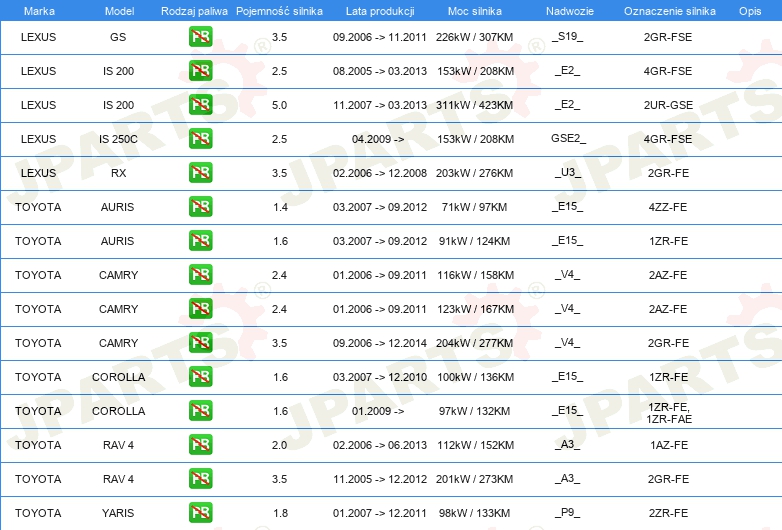Click body code _U3_
This screenshot has width=782, height=530.
pyautogui.click(x=568, y=173)
